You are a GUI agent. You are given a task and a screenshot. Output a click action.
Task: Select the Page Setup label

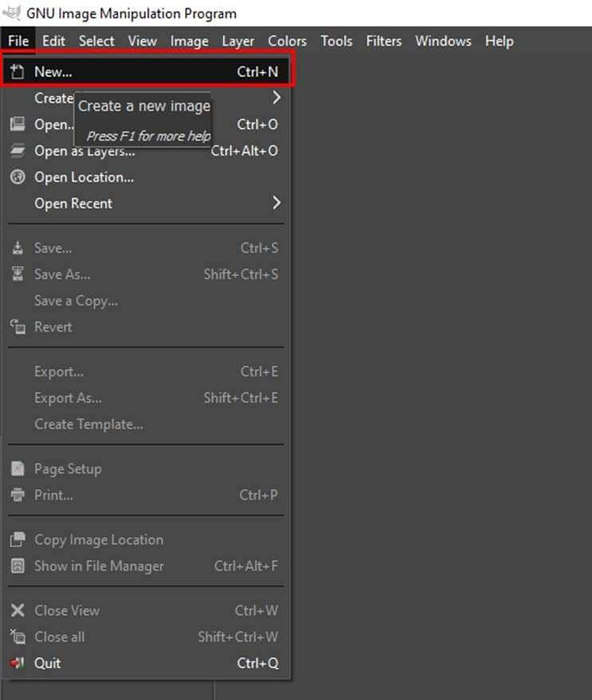(68, 470)
